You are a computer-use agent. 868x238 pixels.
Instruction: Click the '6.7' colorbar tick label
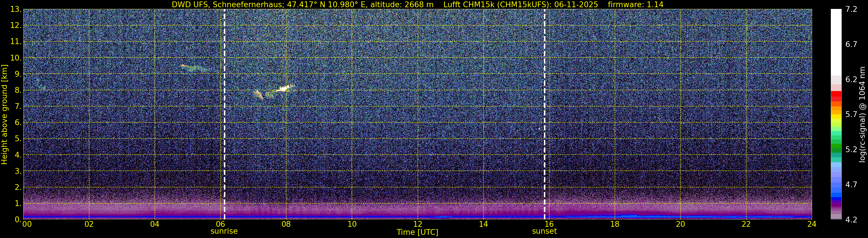(851, 44)
